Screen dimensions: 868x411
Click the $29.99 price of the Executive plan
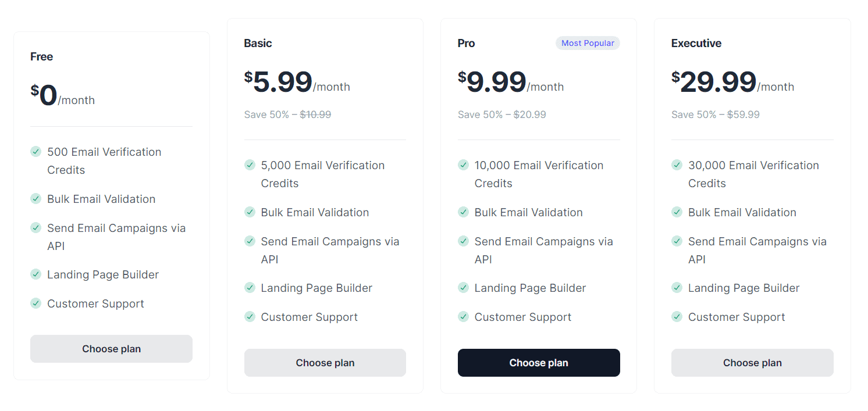point(716,82)
